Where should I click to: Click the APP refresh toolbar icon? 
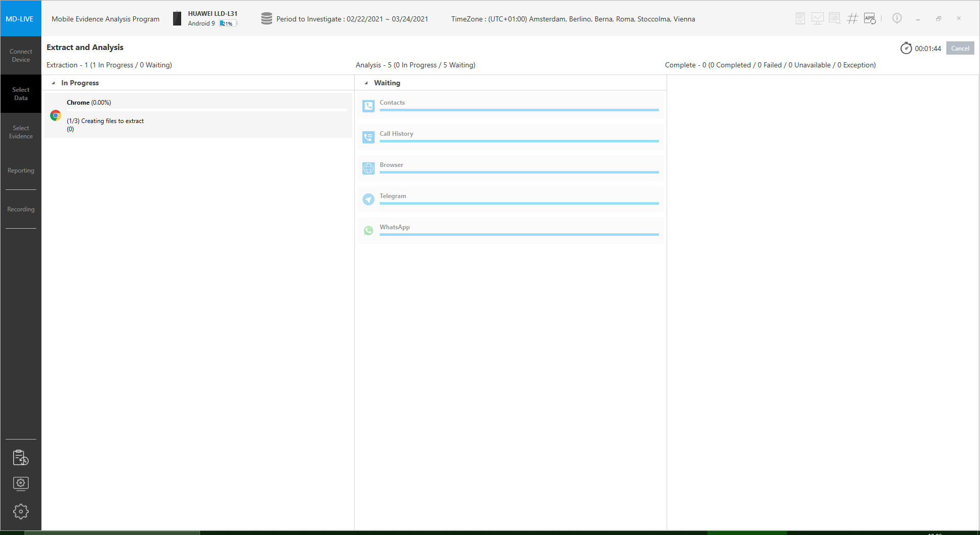pyautogui.click(x=870, y=19)
